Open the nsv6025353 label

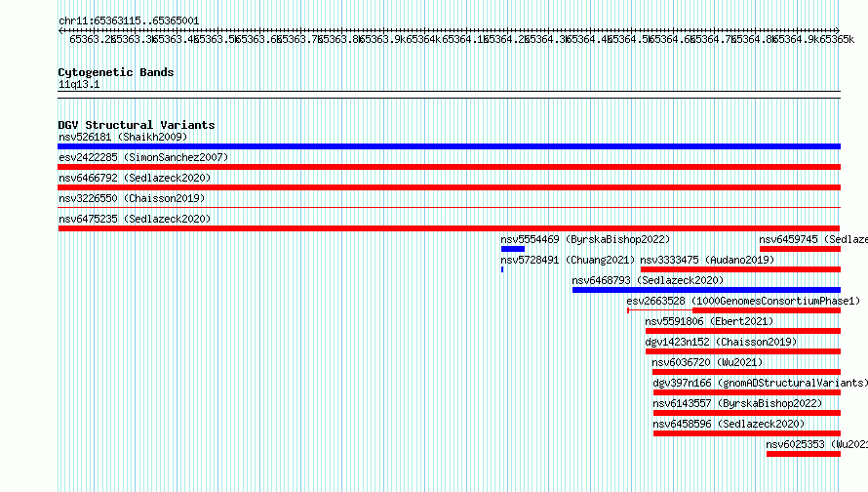[x=816, y=444]
